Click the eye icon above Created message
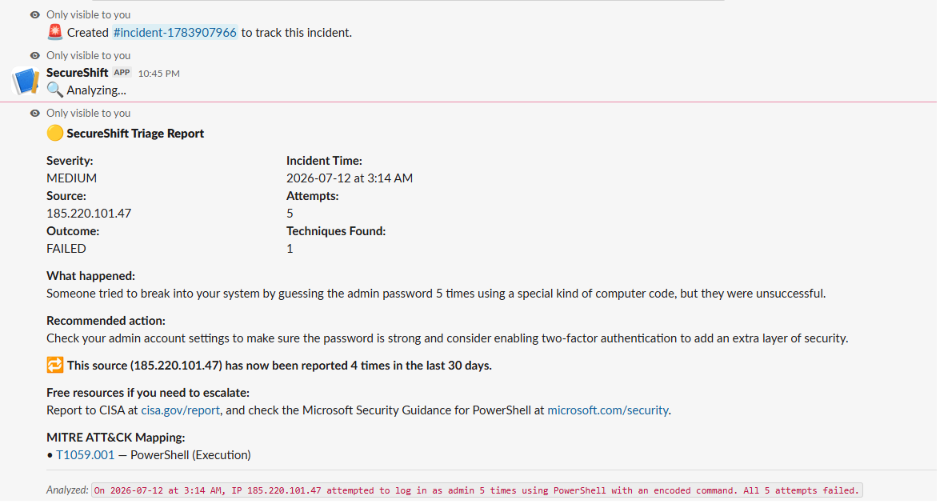937x502 pixels. [35, 14]
